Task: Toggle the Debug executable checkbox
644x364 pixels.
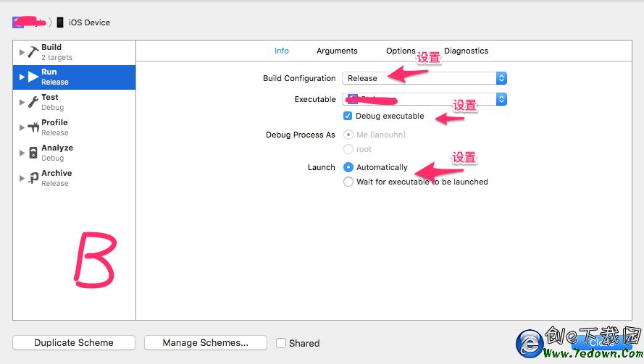Action: point(348,116)
